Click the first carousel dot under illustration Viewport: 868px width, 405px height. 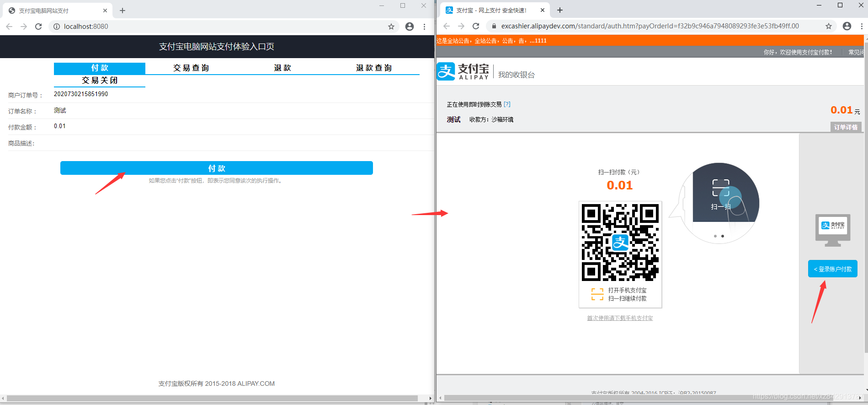pyautogui.click(x=715, y=236)
